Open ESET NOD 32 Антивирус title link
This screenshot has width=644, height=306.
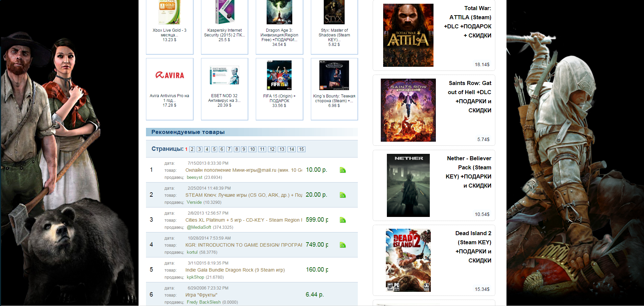click(224, 98)
